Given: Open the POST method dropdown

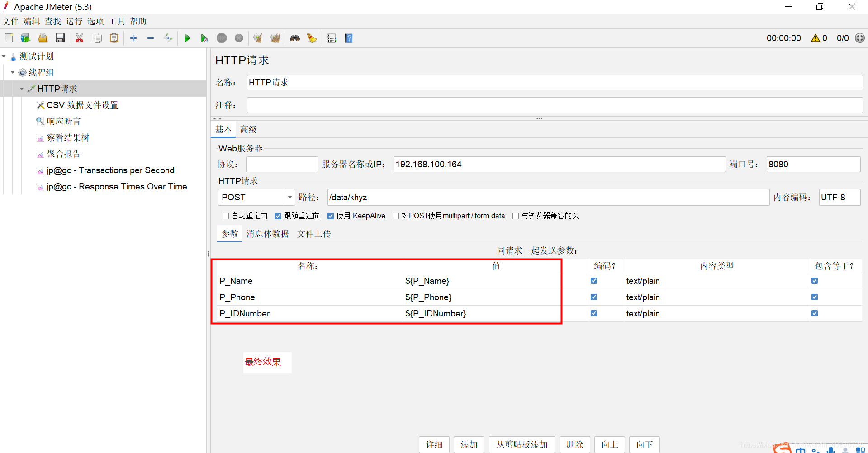Looking at the screenshot, I should [290, 198].
